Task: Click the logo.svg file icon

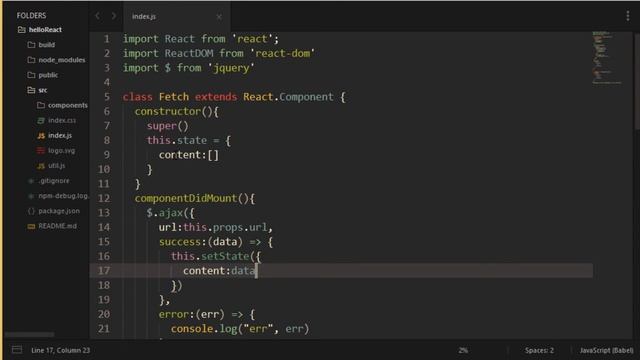Action: pyautogui.click(x=41, y=151)
